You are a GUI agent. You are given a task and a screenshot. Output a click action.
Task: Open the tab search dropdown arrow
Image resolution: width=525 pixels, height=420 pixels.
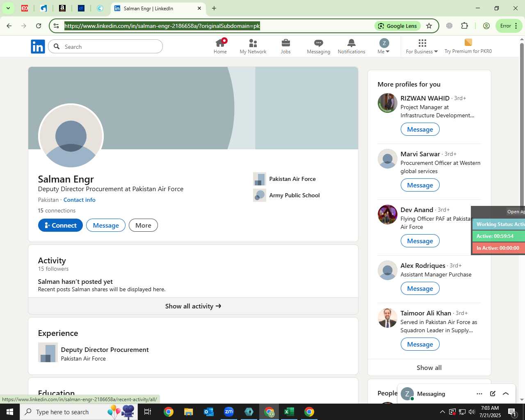[x=8, y=8]
